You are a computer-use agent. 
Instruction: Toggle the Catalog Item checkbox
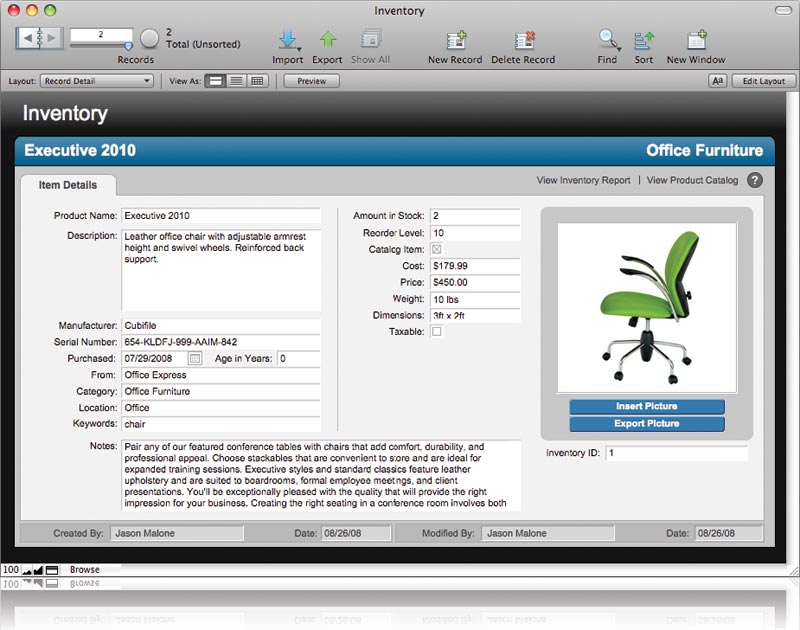(x=437, y=249)
